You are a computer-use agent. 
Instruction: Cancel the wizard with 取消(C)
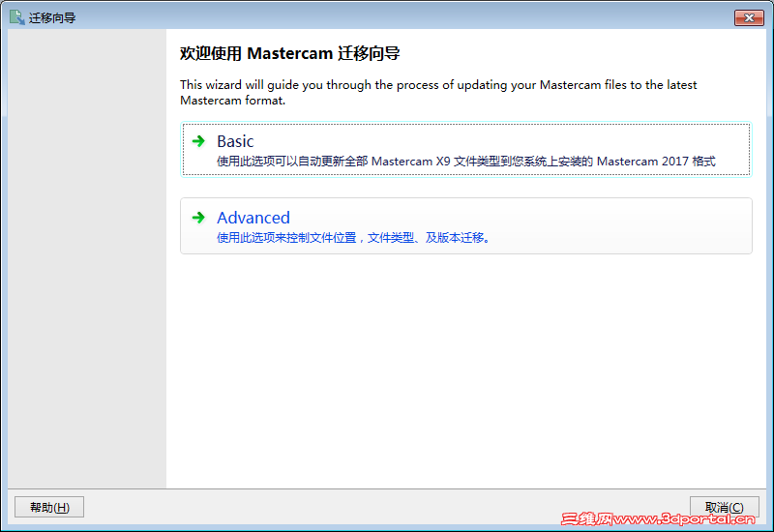coord(724,507)
